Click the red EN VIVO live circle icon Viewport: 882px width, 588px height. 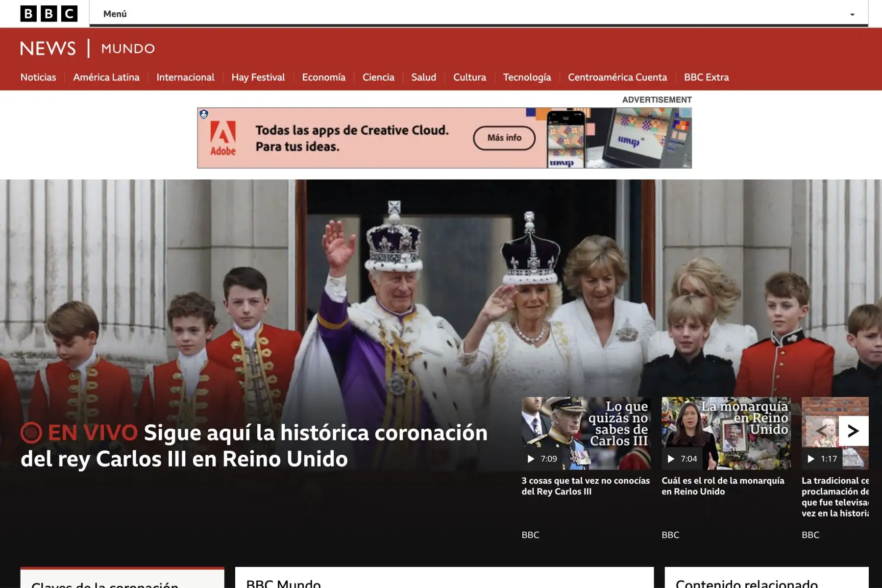(x=31, y=433)
